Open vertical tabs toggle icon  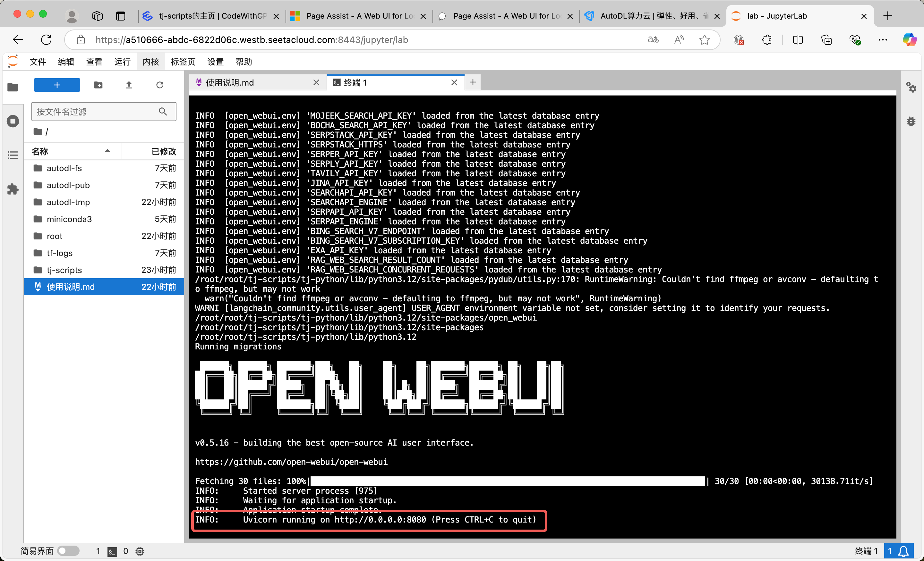[x=120, y=16]
